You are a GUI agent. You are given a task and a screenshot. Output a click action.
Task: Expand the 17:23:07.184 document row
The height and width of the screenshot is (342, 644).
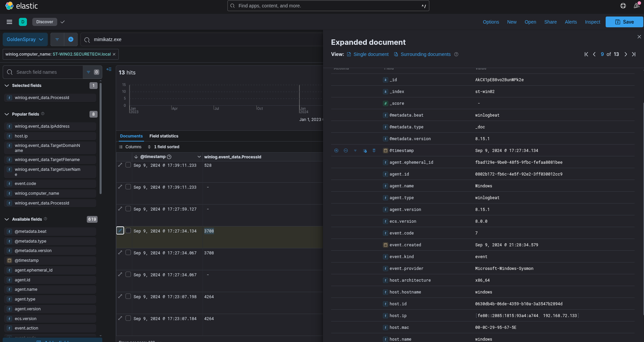pos(120,318)
